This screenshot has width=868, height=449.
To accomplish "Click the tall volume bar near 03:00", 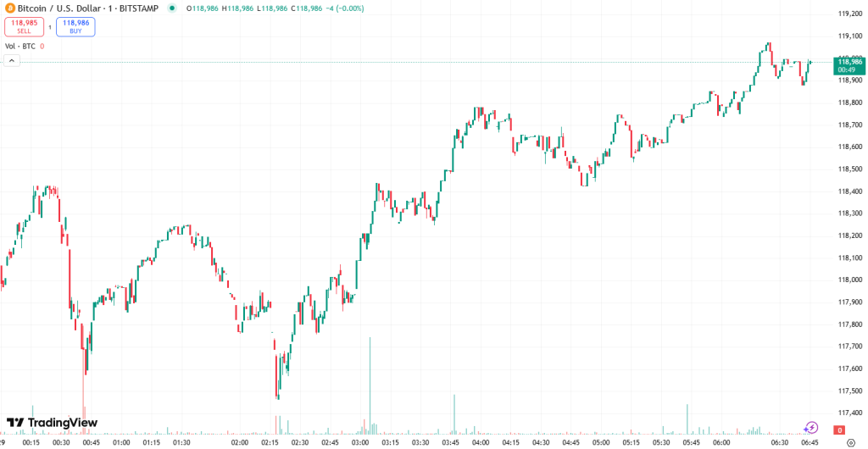I will 370,381.
